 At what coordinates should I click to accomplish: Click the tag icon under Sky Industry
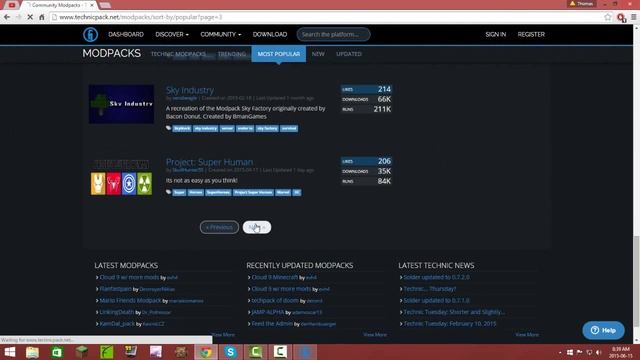(168, 128)
